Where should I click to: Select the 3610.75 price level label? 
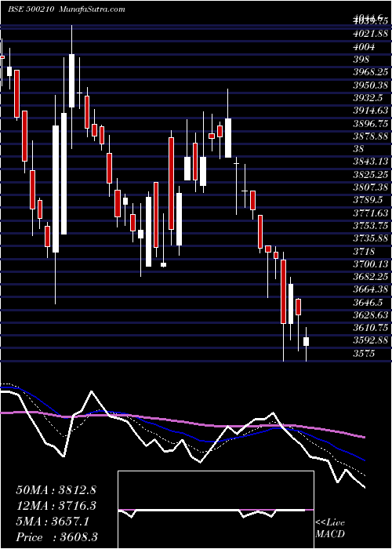[x=371, y=328]
